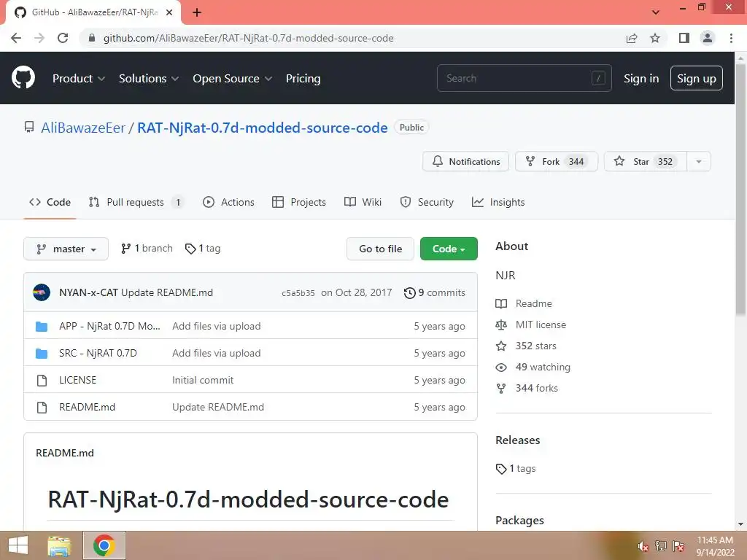Screen dimensions: 747x560
Task: Expand the green Code dropdown button
Action: tap(449, 249)
